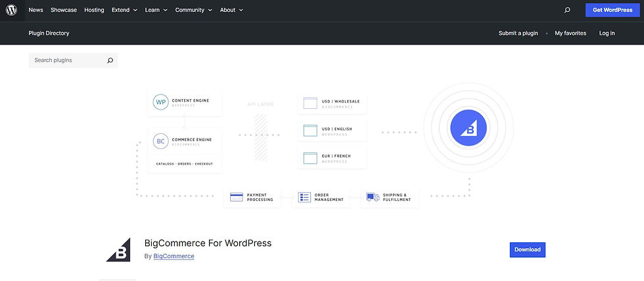Click the USD English window icon
This screenshot has width=644, height=281.
[310, 131]
